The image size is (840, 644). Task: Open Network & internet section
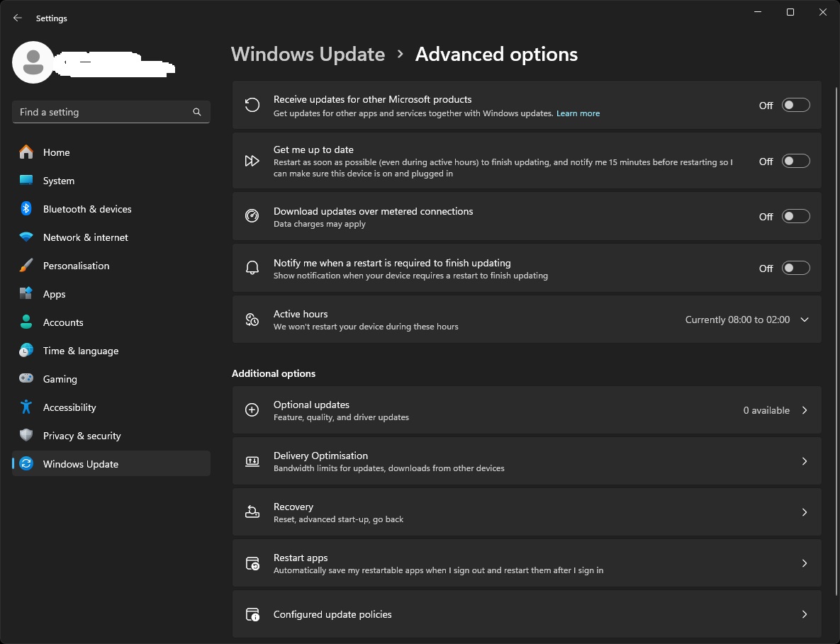click(111, 237)
